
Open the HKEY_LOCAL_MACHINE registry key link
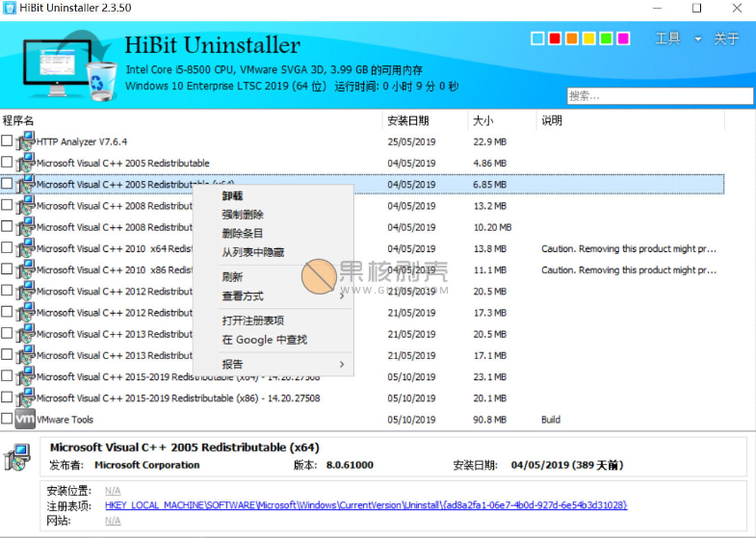click(366, 505)
